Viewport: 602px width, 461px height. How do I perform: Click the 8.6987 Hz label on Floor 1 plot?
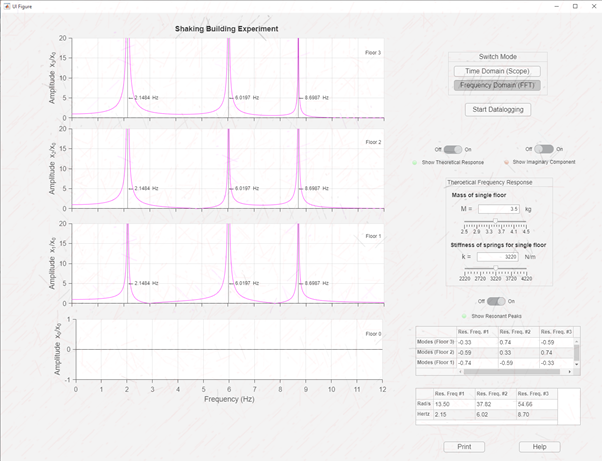[317, 283]
